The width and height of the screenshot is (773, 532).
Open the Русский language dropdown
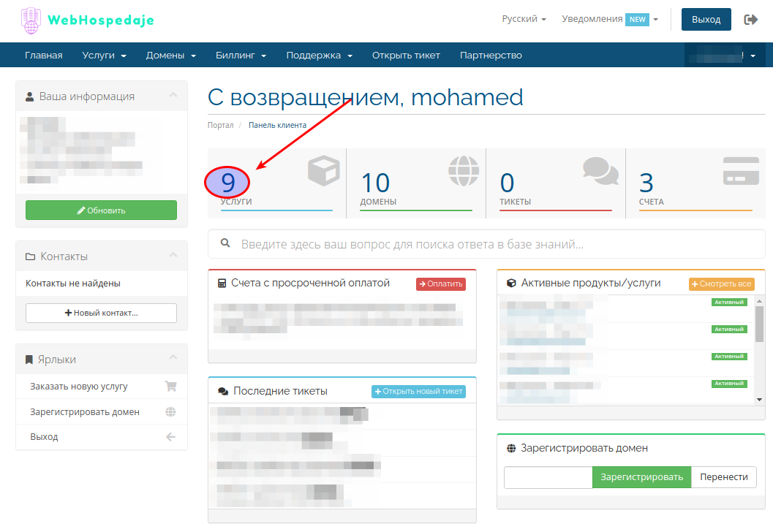coord(524,19)
